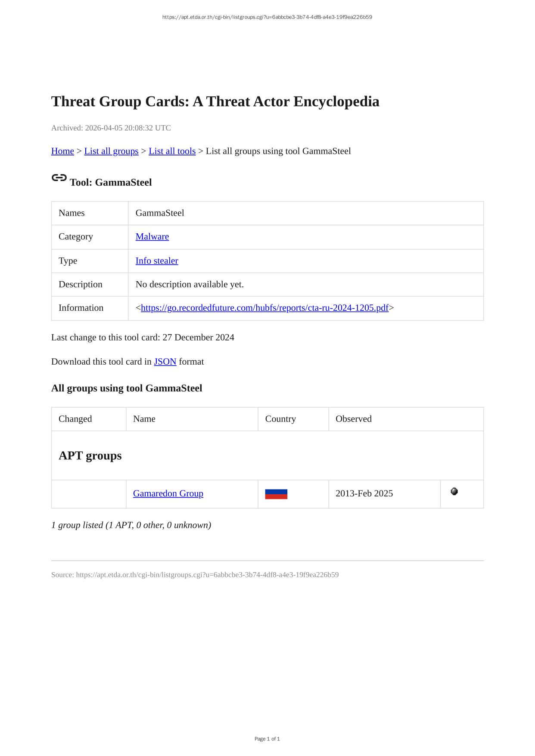Open the Recorded Future PDF report link

[264, 308]
